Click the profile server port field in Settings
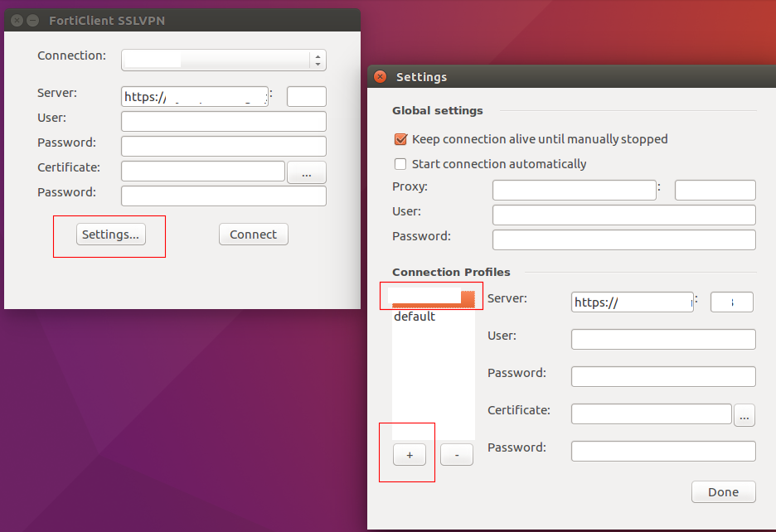 click(x=732, y=302)
